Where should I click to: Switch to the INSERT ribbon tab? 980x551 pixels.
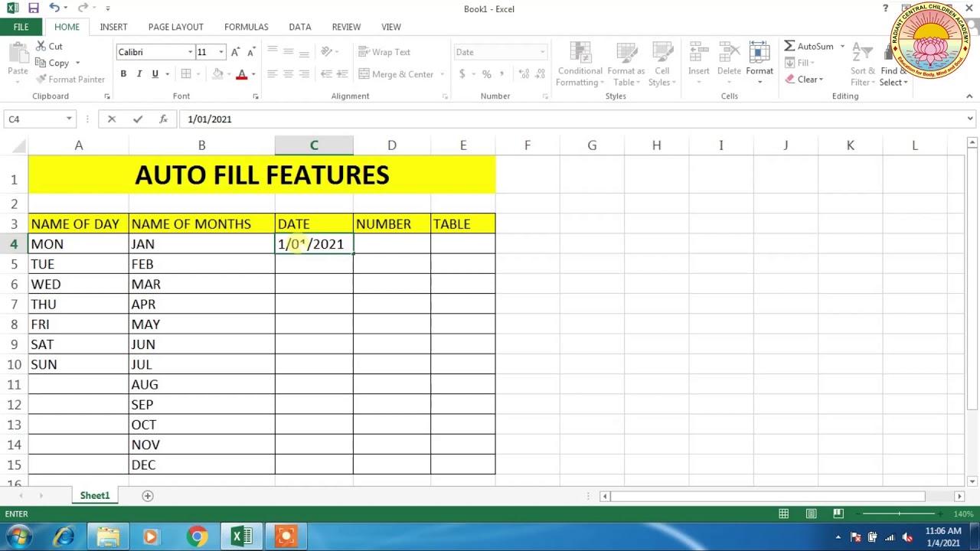pos(113,27)
